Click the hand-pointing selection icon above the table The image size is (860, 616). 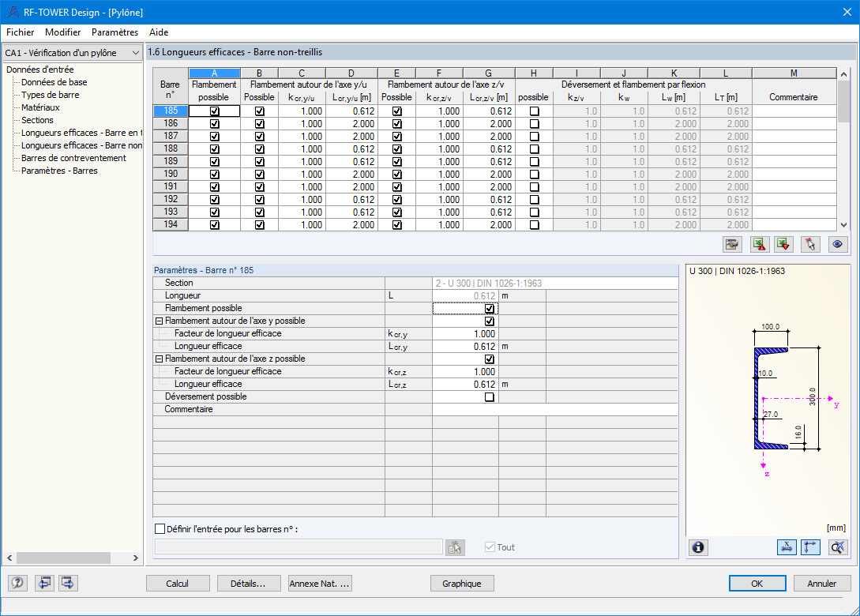731,245
